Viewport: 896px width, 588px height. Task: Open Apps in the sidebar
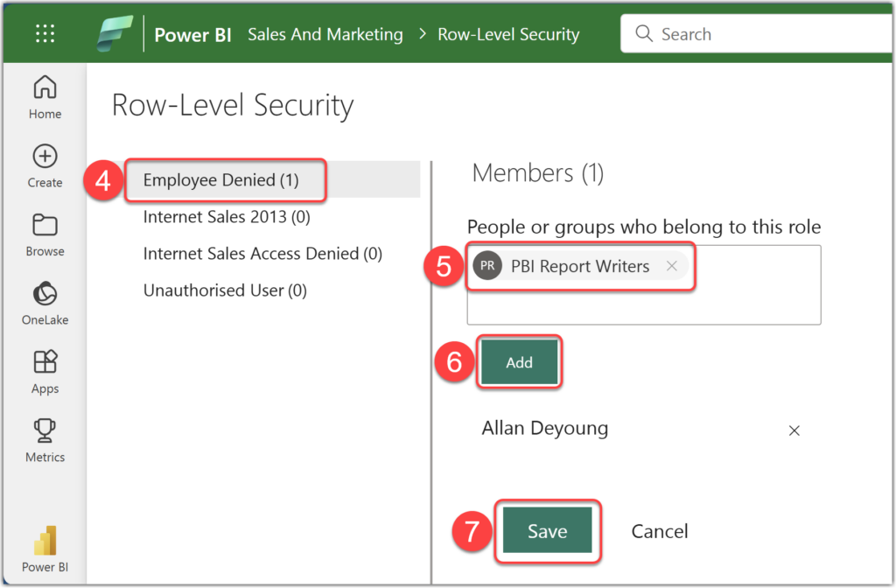(x=45, y=372)
